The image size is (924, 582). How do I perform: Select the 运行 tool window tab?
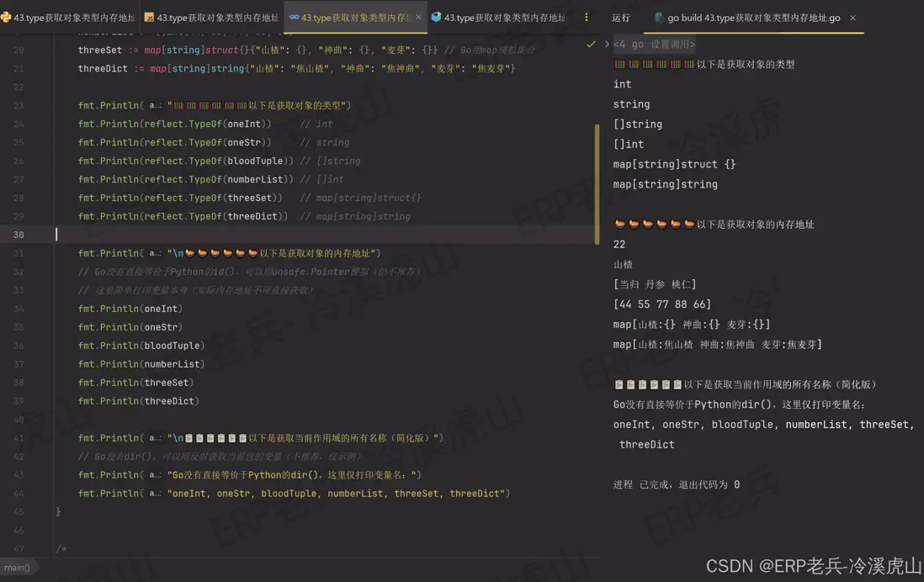click(621, 18)
